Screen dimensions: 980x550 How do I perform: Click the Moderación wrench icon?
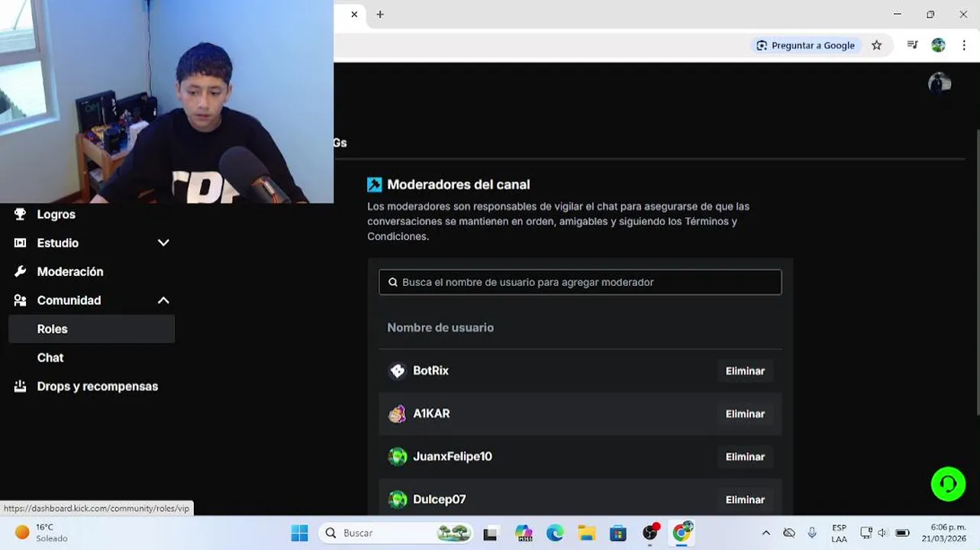click(21, 272)
